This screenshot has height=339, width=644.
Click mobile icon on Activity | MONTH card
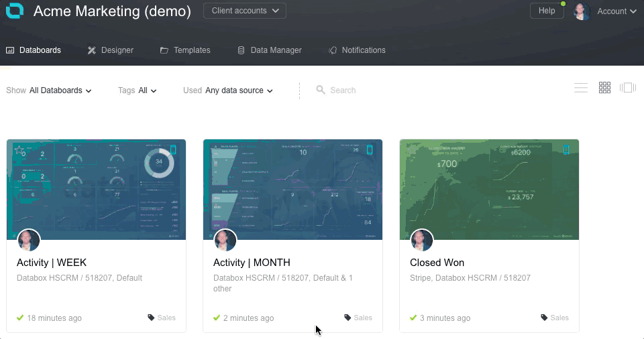(369, 150)
